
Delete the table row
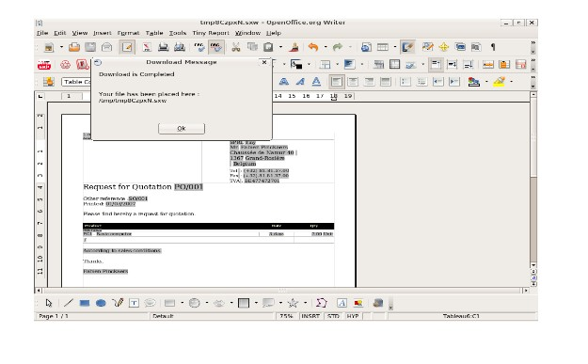(x=521, y=65)
